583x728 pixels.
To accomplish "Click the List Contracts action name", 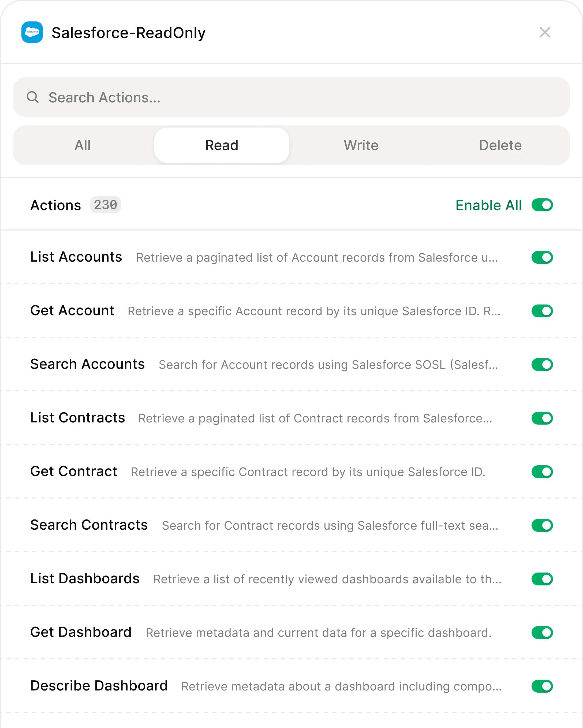I will coord(78,418).
